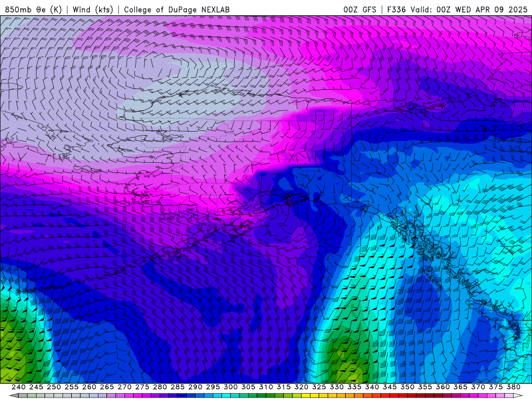
Task: Select the 375 value on the color scale
Action: point(495,387)
